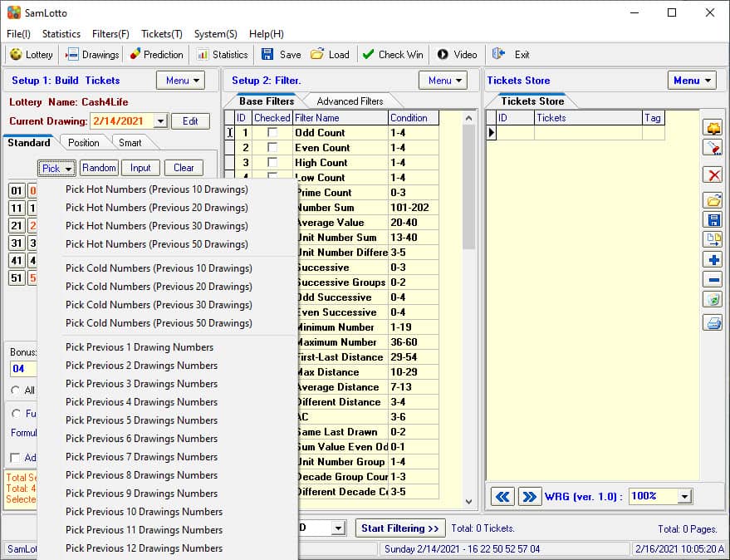Check the Odd Count filter checkbox
The image size is (730, 560).
(272, 133)
